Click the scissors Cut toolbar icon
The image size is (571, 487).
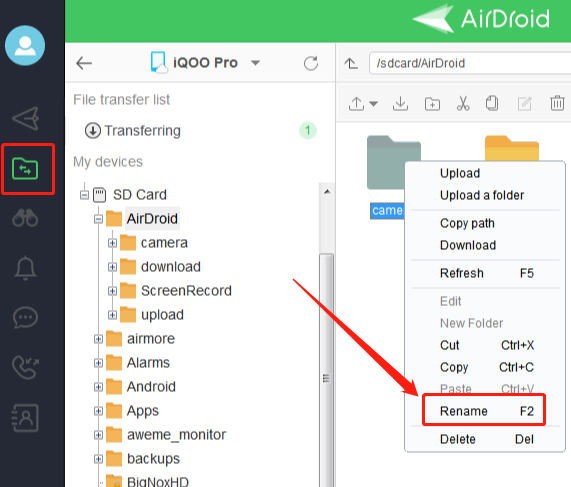click(463, 103)
